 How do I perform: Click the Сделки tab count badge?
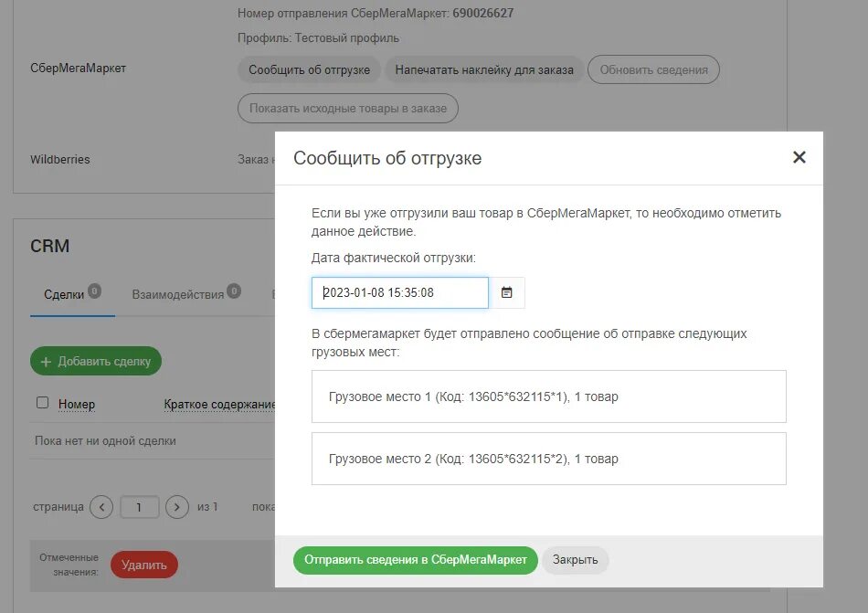tap(95, 291)
